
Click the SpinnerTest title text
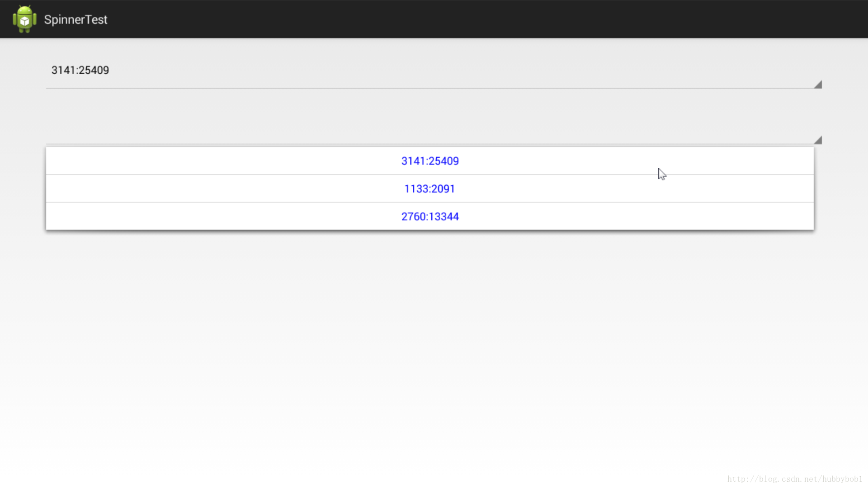coord(75,19)
